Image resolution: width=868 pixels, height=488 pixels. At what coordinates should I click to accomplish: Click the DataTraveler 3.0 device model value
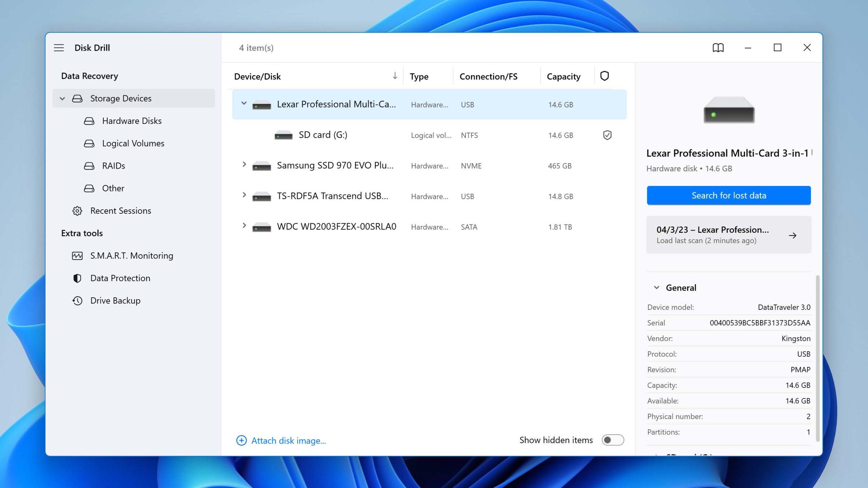[784, 307]
